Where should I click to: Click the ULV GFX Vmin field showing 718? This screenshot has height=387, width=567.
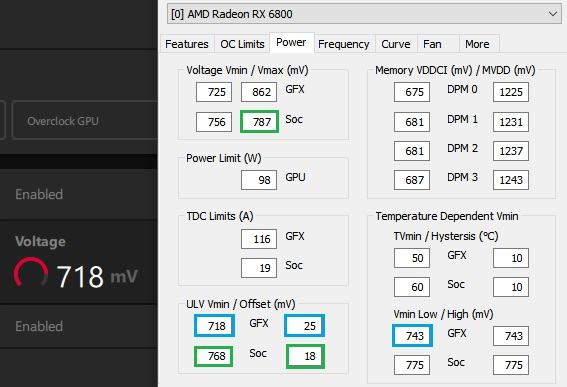(x=214, y=326)
